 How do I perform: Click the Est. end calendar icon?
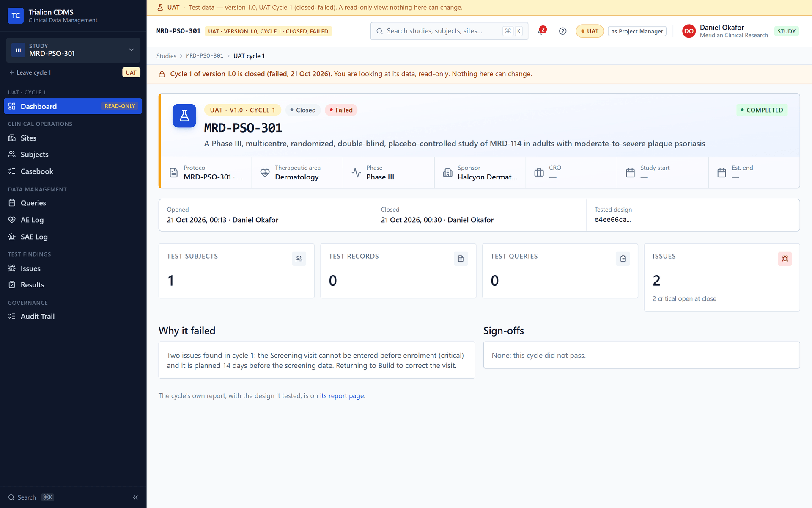(x=721, y=173)
